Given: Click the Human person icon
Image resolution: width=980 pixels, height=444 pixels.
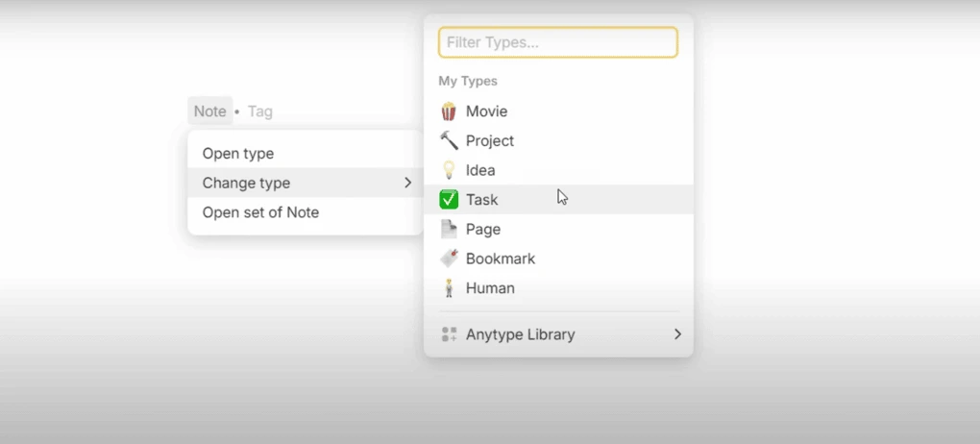Looking at the screenshot, I should pos(449,287).
